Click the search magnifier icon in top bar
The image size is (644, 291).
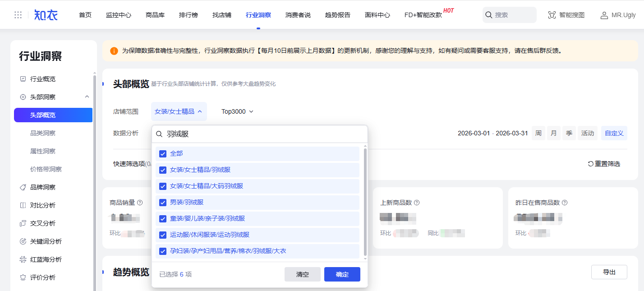tap(488, 15)
